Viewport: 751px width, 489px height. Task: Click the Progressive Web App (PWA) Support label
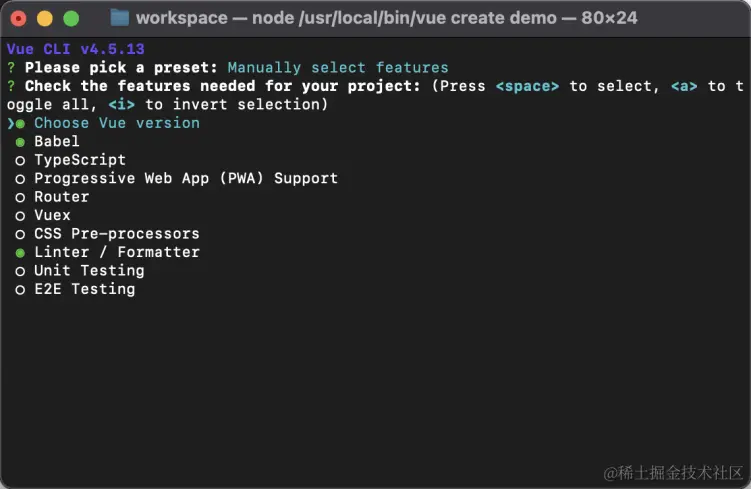click(186, 178)
